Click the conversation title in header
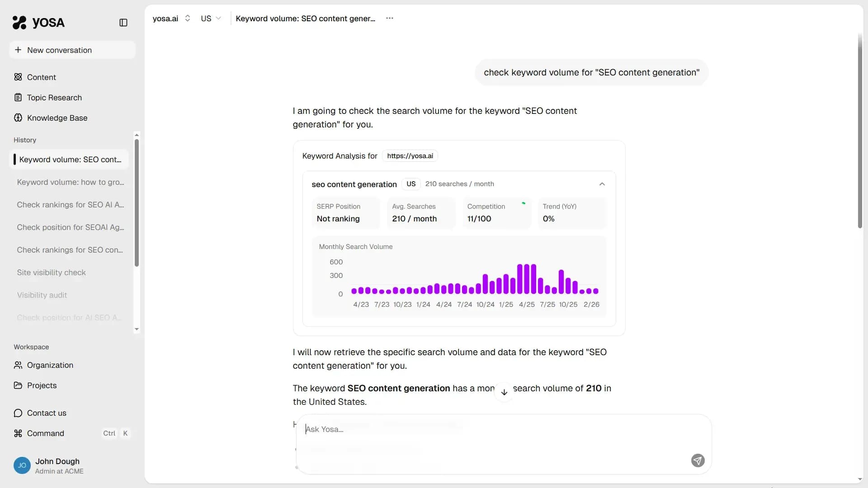Screen dimensions: 868x488 [306, 19]
